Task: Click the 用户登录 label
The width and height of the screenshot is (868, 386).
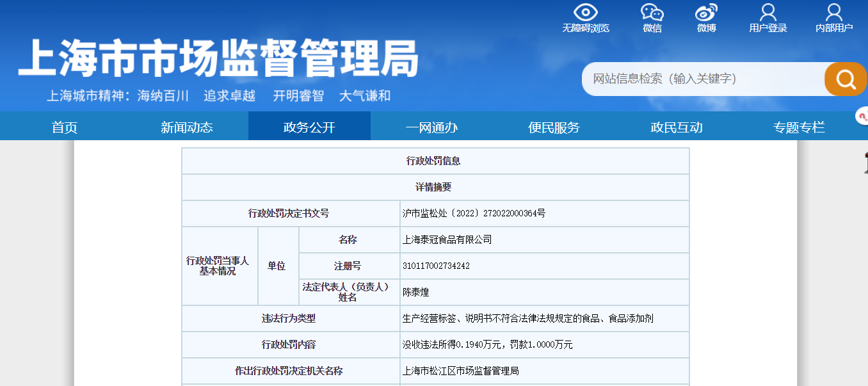Action: coord(768,28)
